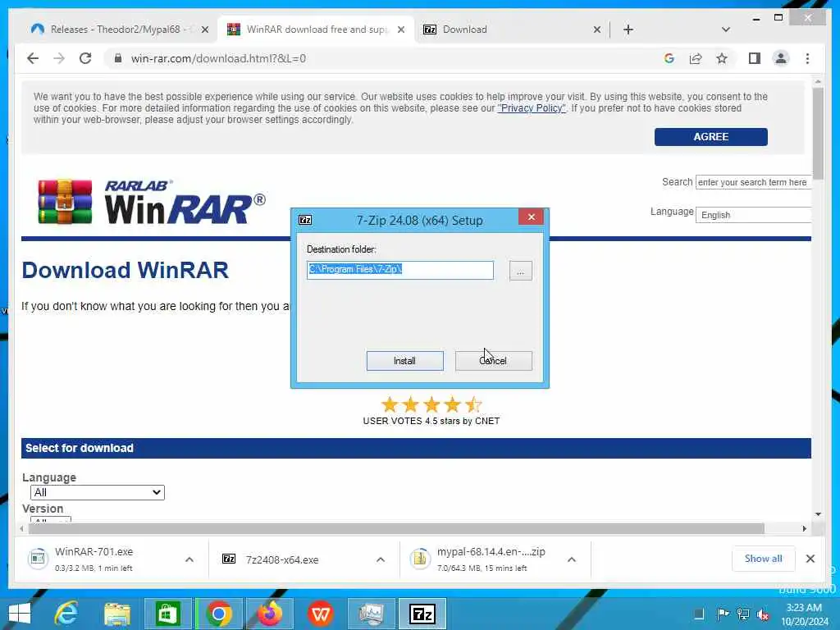Show all downloads
840x630 pixels.
(x=763, y=559)
